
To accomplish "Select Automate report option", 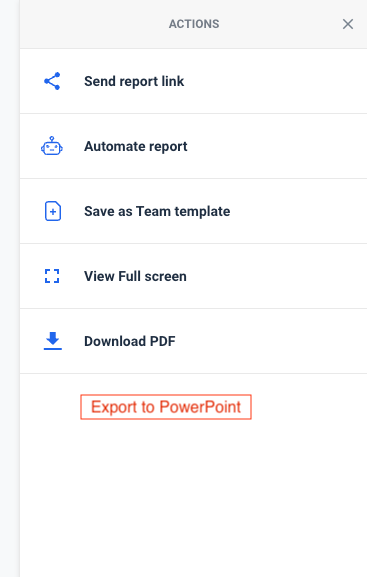I will 193,146.
